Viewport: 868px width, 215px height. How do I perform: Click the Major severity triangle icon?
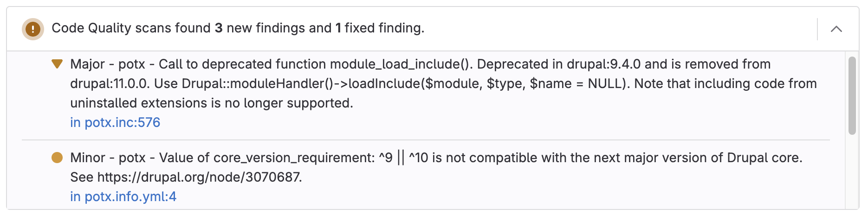point(57,64)
